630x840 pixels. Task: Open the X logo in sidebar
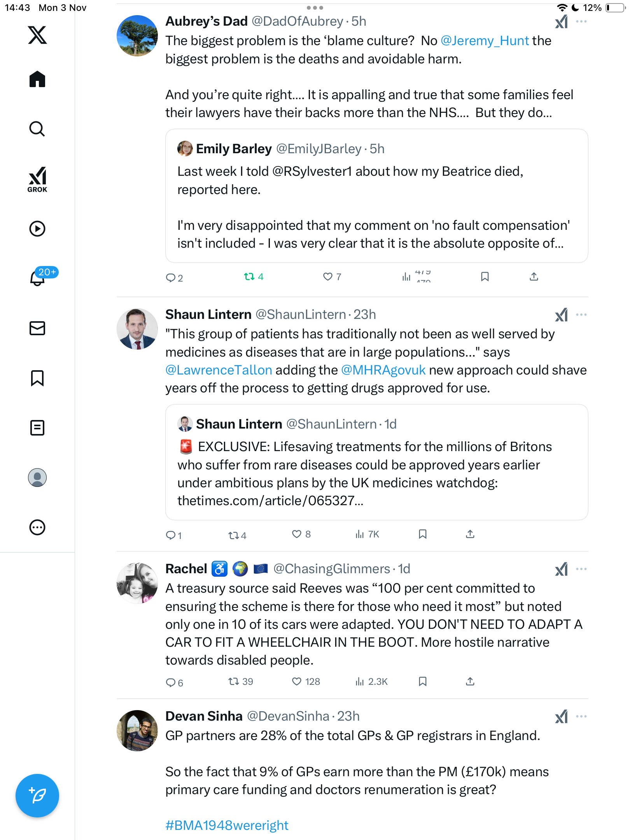tap(37, 35)
